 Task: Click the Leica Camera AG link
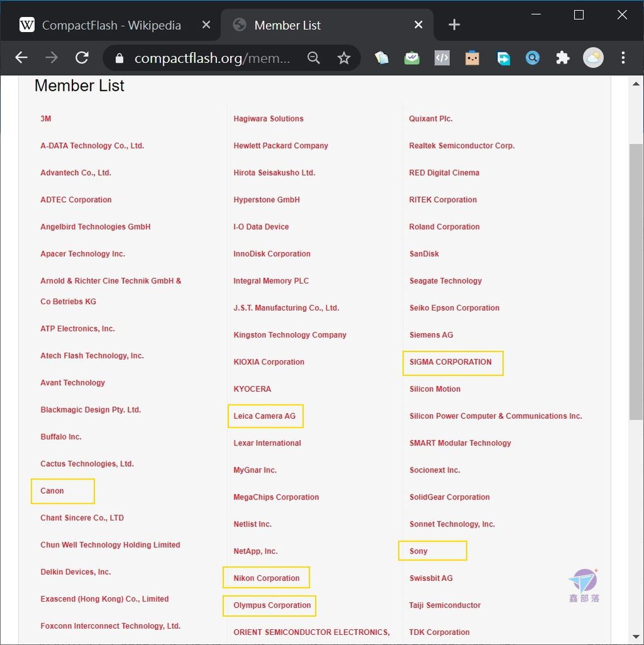point(265,416)
